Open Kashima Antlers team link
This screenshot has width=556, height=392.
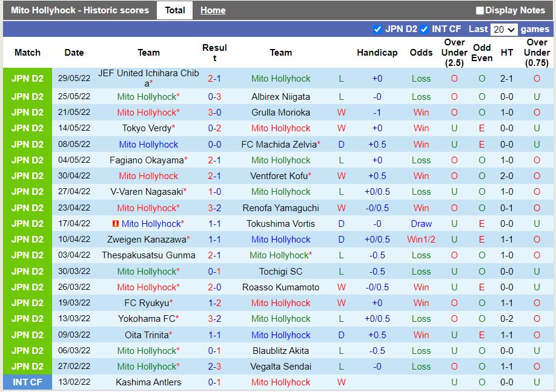[x=148, y=382]
